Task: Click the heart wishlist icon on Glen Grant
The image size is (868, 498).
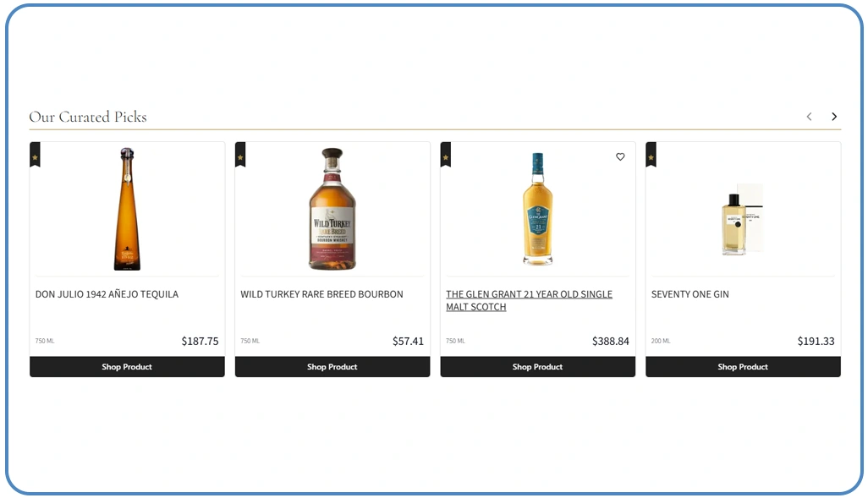Action: tap(620, 156)
